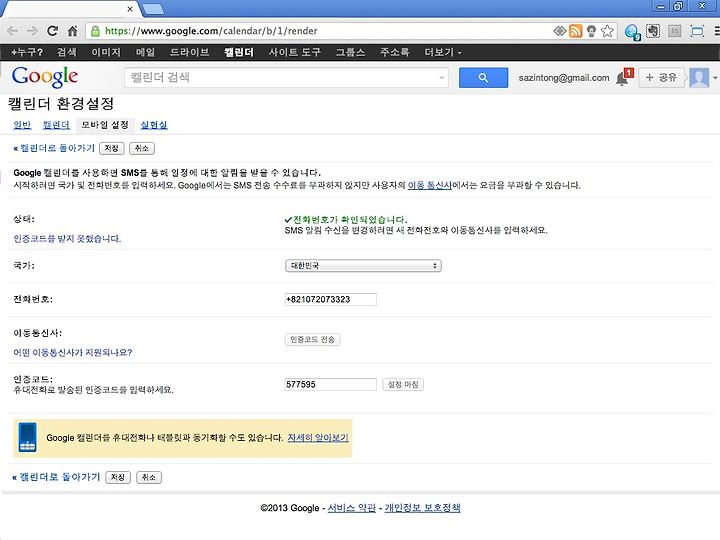720x540 pixels.
Task: Click the verification code field 577595
Action: click(x=331, y=384)
